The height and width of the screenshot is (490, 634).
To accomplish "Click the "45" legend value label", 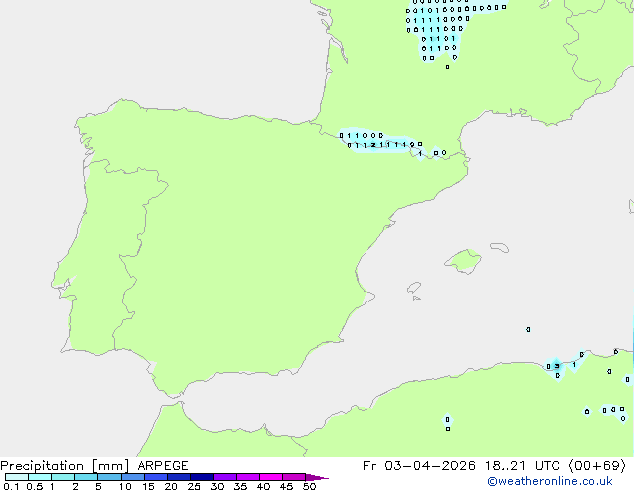I will tap(286, 486).
